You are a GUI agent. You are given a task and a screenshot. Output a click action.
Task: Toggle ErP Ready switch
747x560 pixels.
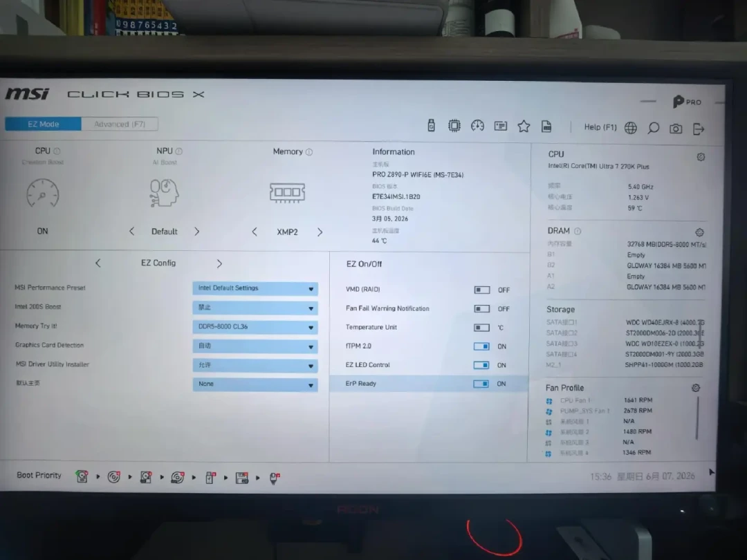481,383
